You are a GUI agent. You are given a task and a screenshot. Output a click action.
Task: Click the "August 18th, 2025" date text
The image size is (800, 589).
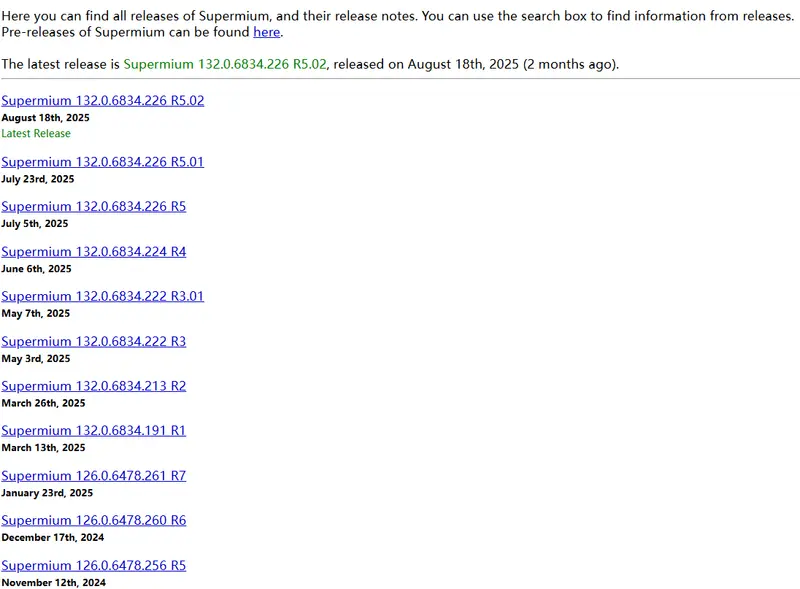coord(46,117)
